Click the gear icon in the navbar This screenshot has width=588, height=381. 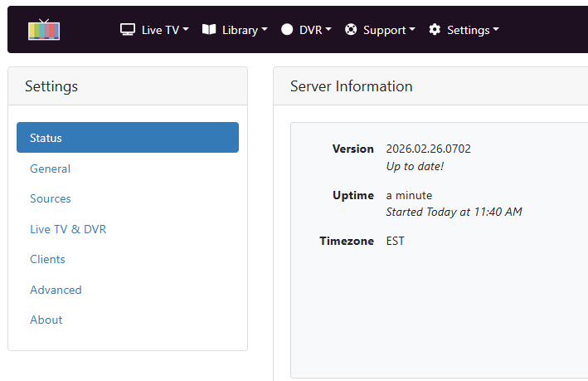tap(435, 30)
